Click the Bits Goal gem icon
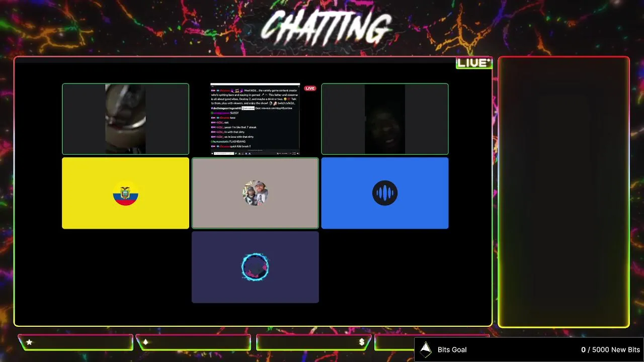The image size is (644, 362). point(426,349)
